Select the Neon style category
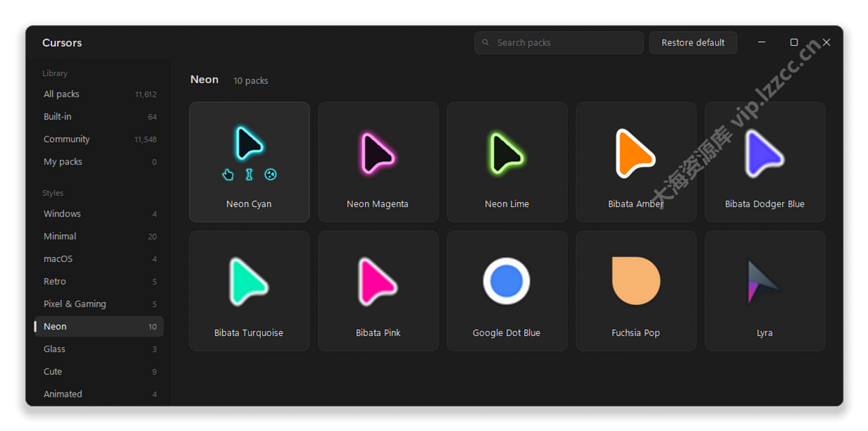 coord(99,327)
